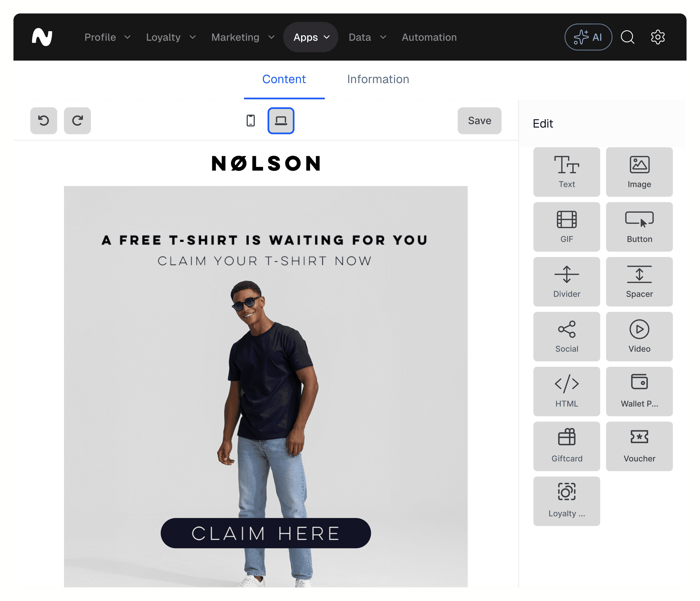The image size is (700, 601).
Task: Switch to mobile preview
Action: click(x=251, y=121)
